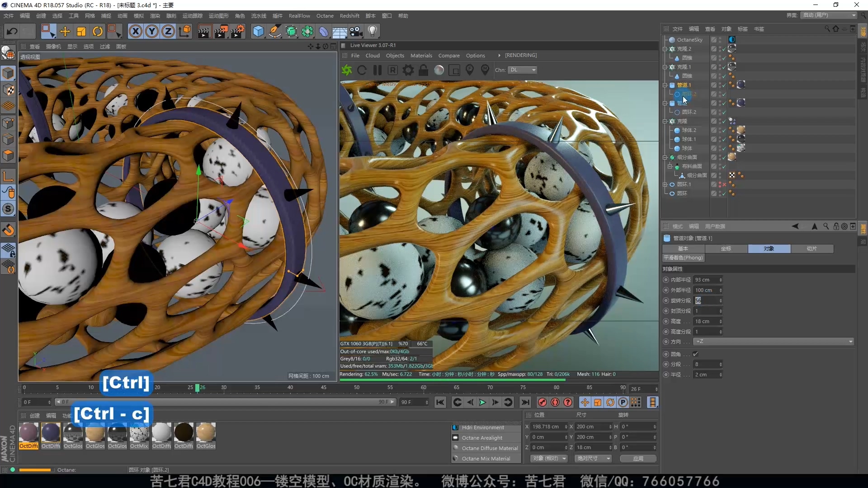Switch to Points mode
Screen dimensions: 868x488
pos(8,123)
